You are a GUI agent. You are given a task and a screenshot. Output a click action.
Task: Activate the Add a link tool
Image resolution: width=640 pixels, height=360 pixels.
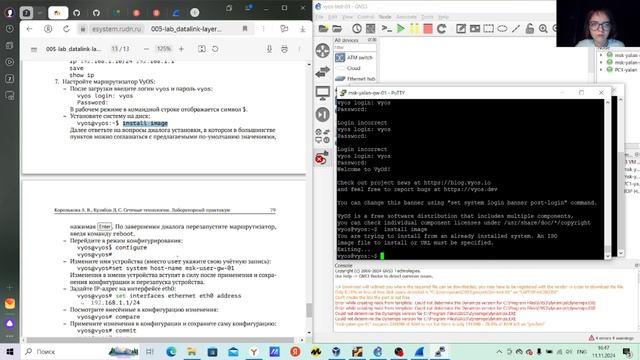pos(322,158)
